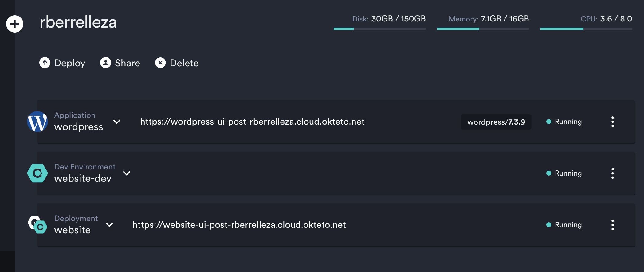Click the Deploy button label
This screenshot has height=272, width=644.
click(70, 63)
